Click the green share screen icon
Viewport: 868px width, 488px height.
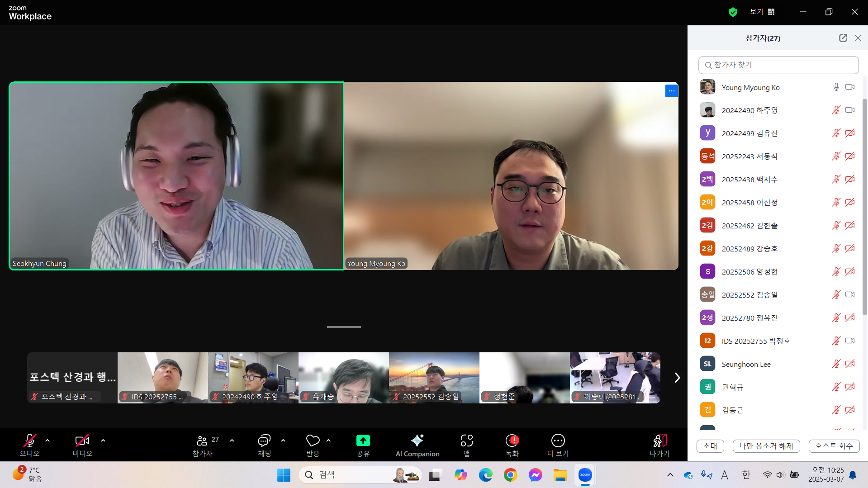click(363, 440)
